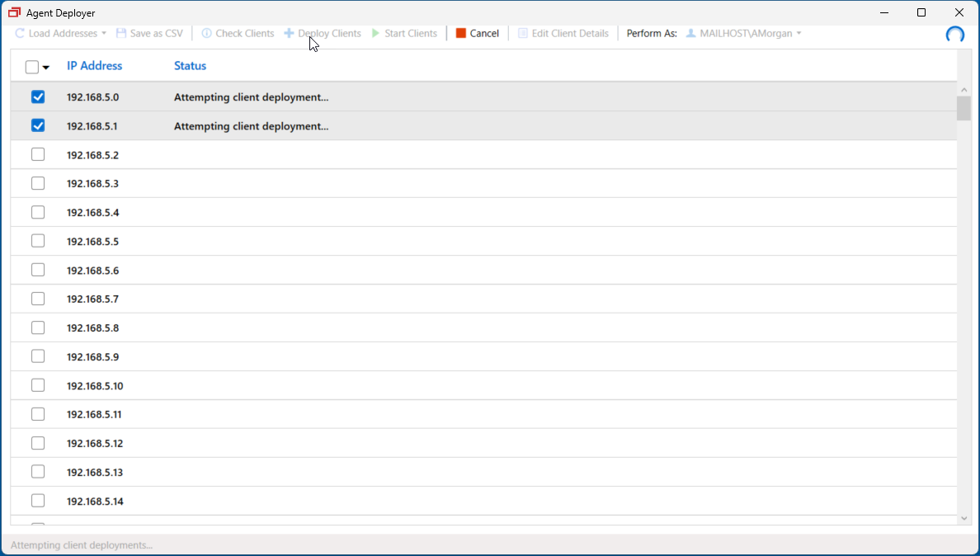Click the Deploy Clients button label
Screen dimensions: 980x556
coord(329,33)
